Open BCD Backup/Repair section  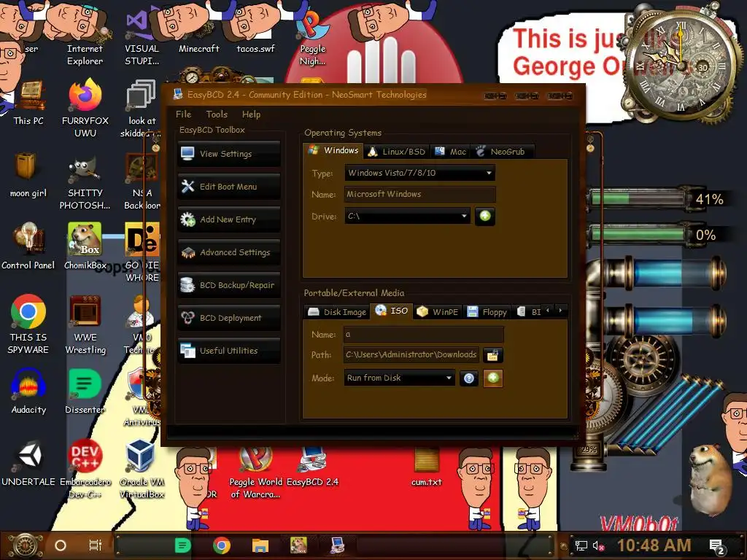tap(228, 285)
